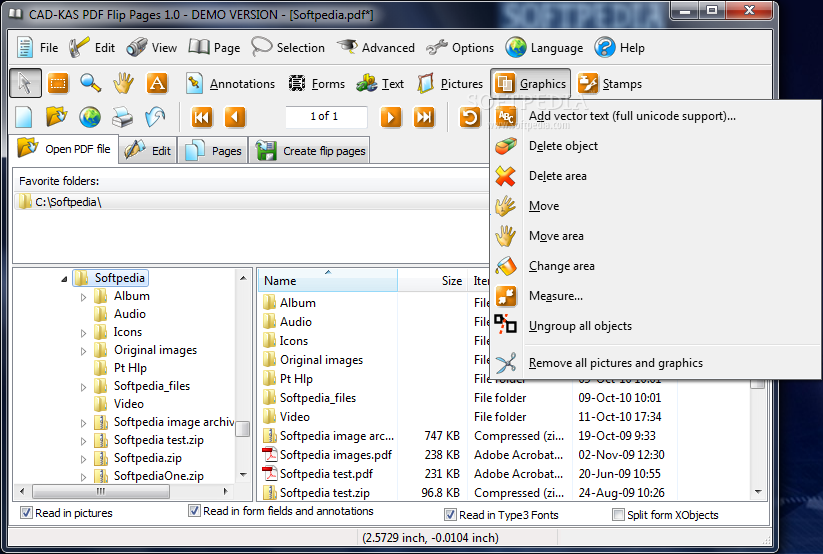Open Measure... from the Graphics menu

coord(555,296)
